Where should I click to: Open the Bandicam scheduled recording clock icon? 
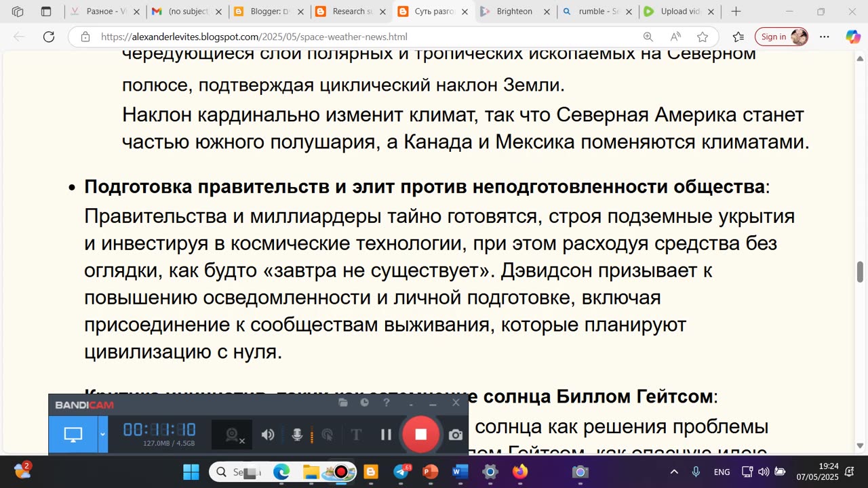click(365, 403)
